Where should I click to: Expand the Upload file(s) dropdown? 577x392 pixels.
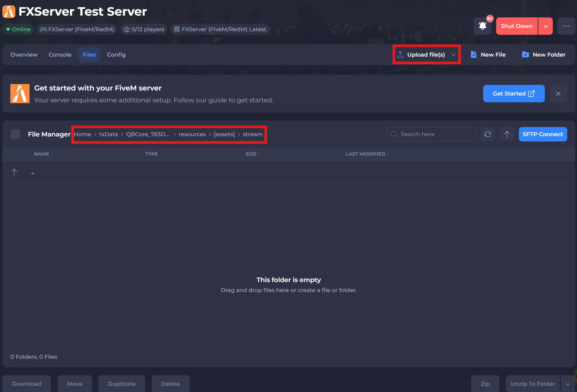pyautogui.click(x=454, y=55)
